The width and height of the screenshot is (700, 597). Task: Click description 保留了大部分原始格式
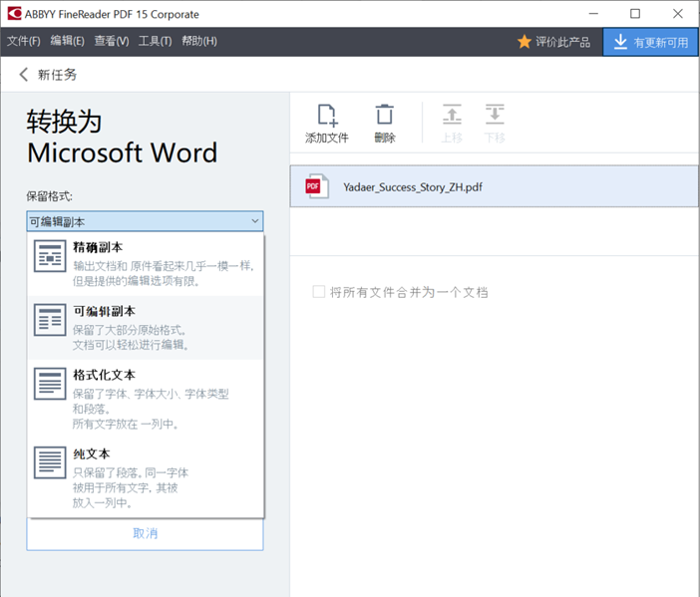(x=129, y=330)
